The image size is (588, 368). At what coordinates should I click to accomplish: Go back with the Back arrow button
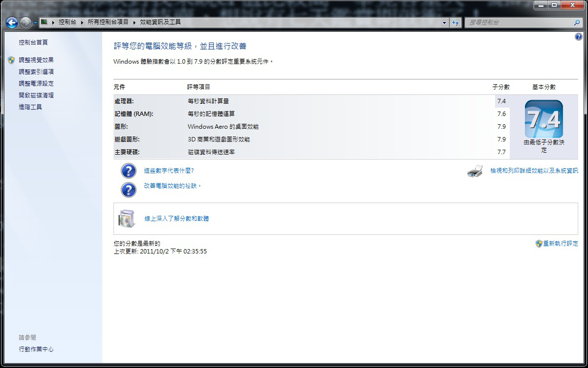[x=12, y=23]
